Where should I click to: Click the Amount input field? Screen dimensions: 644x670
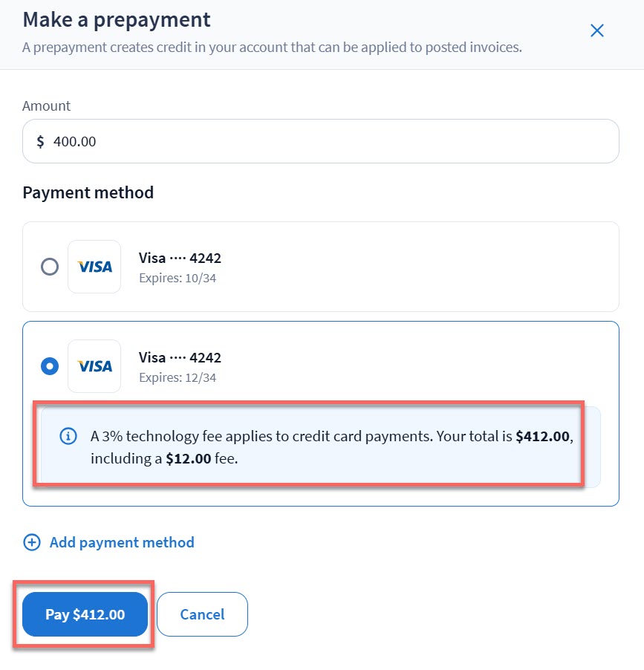point(327,141)
